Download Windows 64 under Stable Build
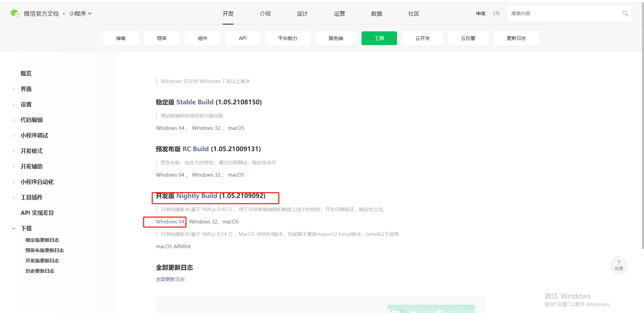The image size is (644, 313). point(170,128)
